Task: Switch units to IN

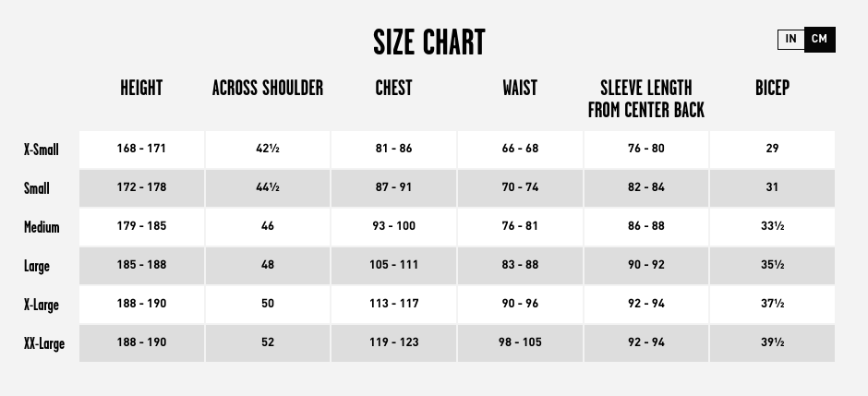Action: (x=790, y=40)
